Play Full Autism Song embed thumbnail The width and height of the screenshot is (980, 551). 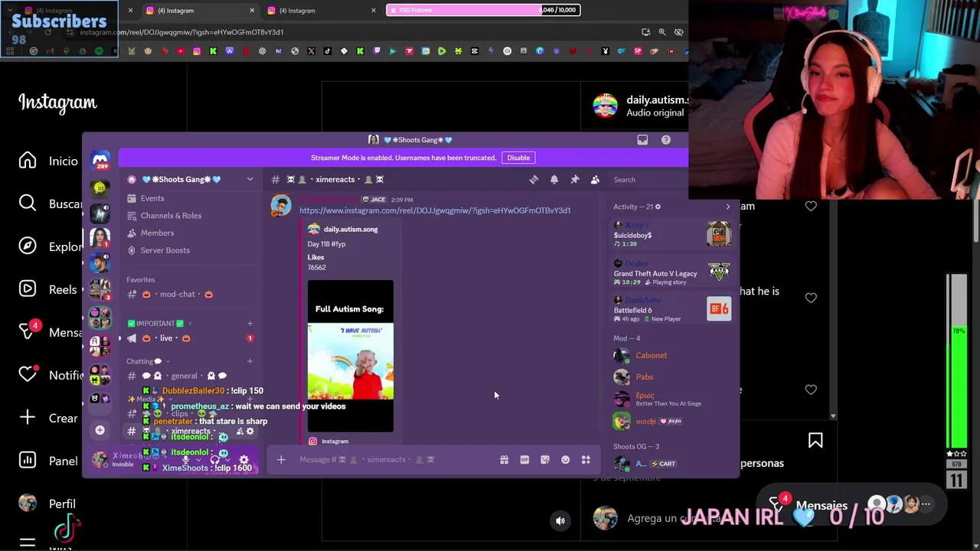tap(351, 356)
